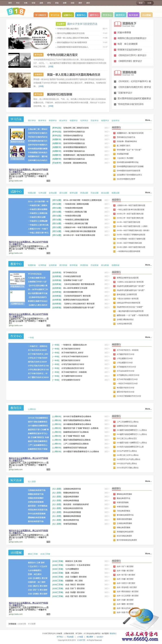This screenshot has height=644, width=162.
Task: Open the black hole article thumbnail
Action: click(x=19, y=100)
